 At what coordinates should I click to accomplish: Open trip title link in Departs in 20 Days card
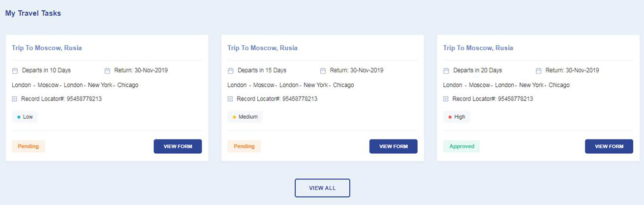[478, 48]
